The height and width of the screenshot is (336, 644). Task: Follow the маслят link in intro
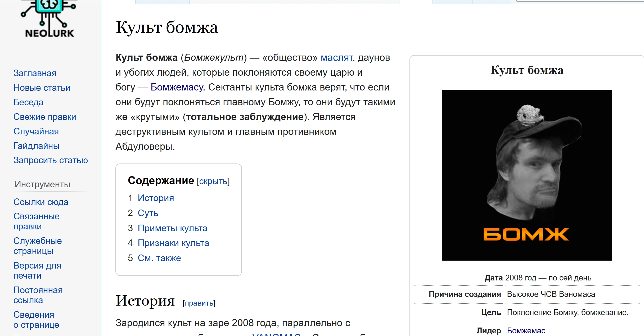point(336,58)
